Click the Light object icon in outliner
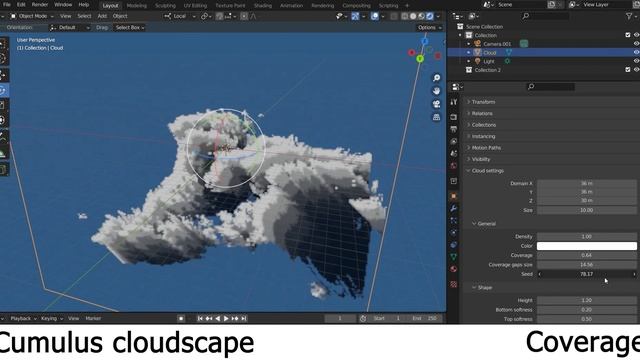 [477, 61]
